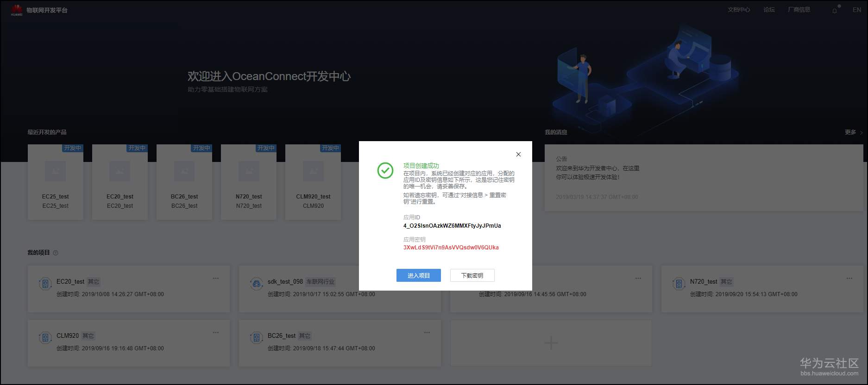This screenshot has width=868, height=385.
Task: Click the EC20_test project name
Action: tap(70, 281)
